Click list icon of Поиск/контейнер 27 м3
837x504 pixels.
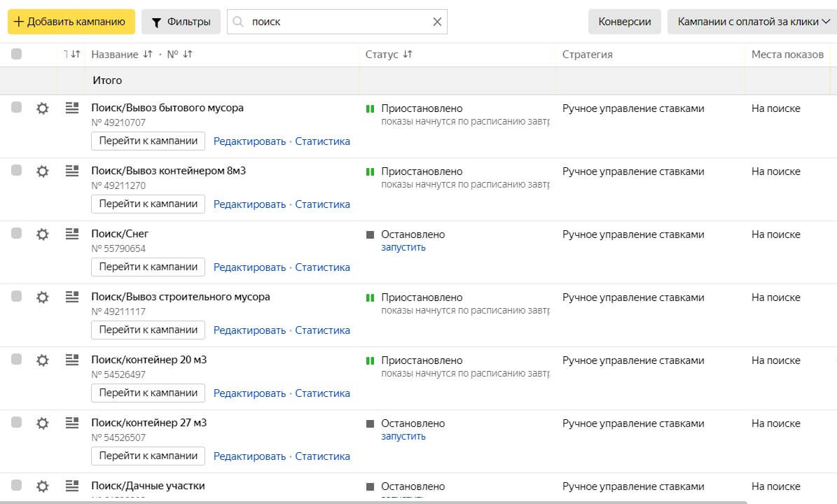pyautogui.click(x=72, y=422)
